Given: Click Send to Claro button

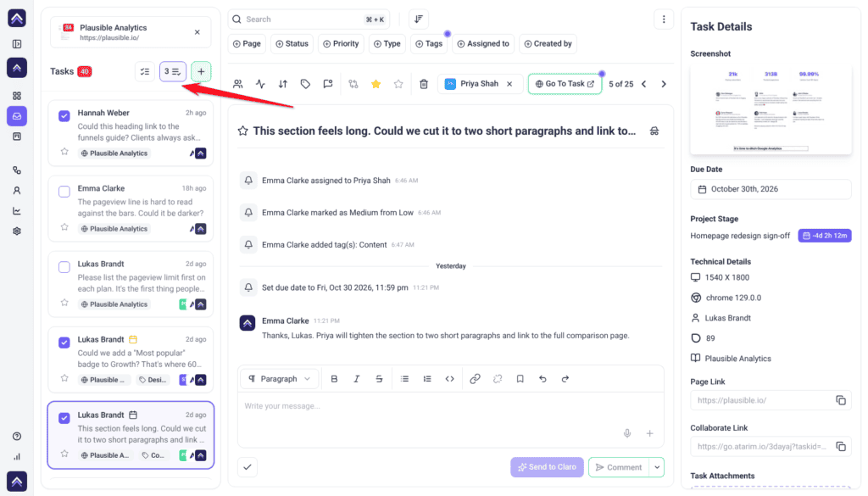Looking at the screenshot, I should click(547, 467).
